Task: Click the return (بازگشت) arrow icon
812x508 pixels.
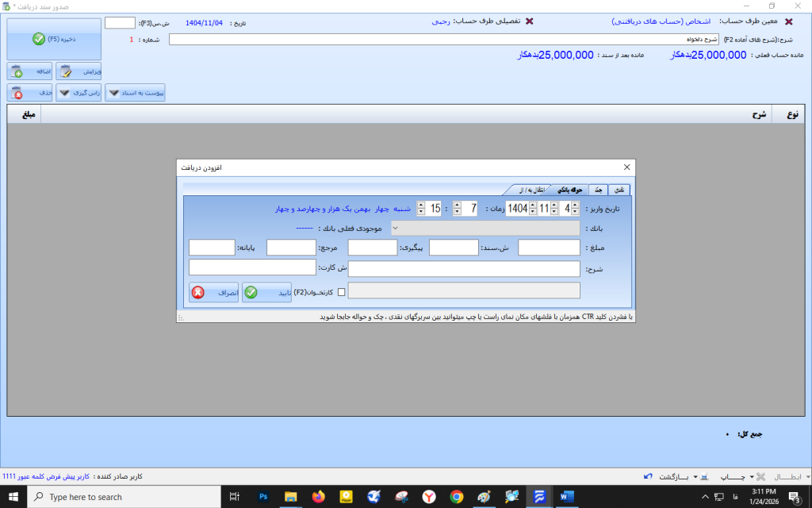Action: pos(649,476)
